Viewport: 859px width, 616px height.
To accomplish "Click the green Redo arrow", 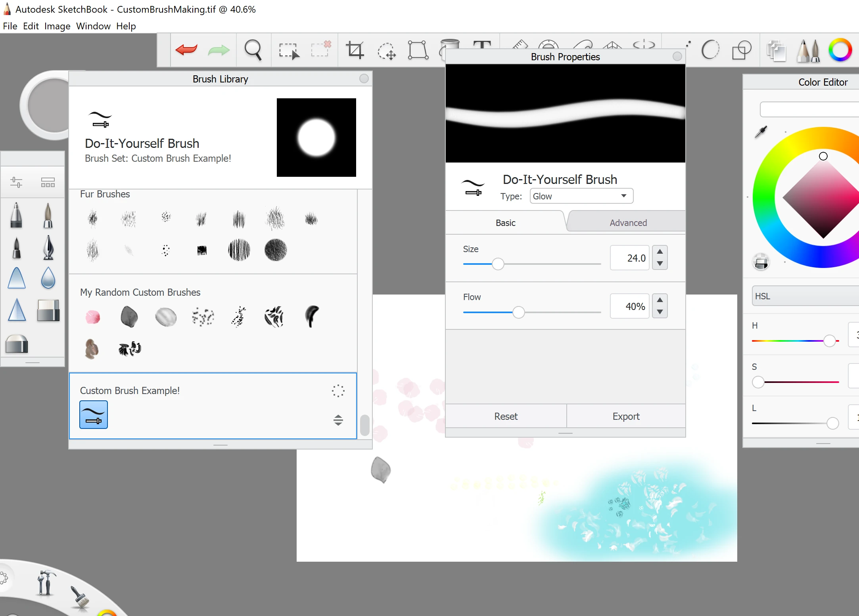I will click(x=219, y=50).
